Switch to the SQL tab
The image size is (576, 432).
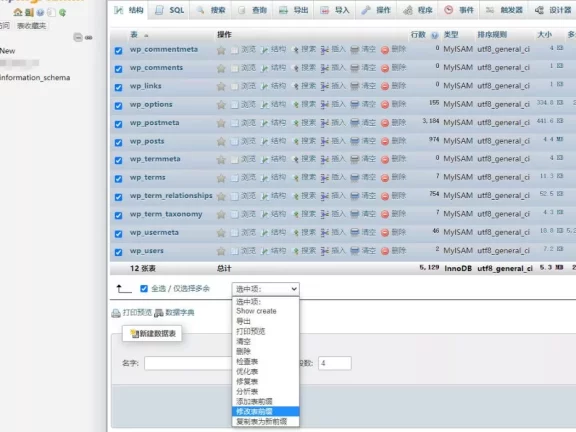pyautogui.click(x=170, y=10)
